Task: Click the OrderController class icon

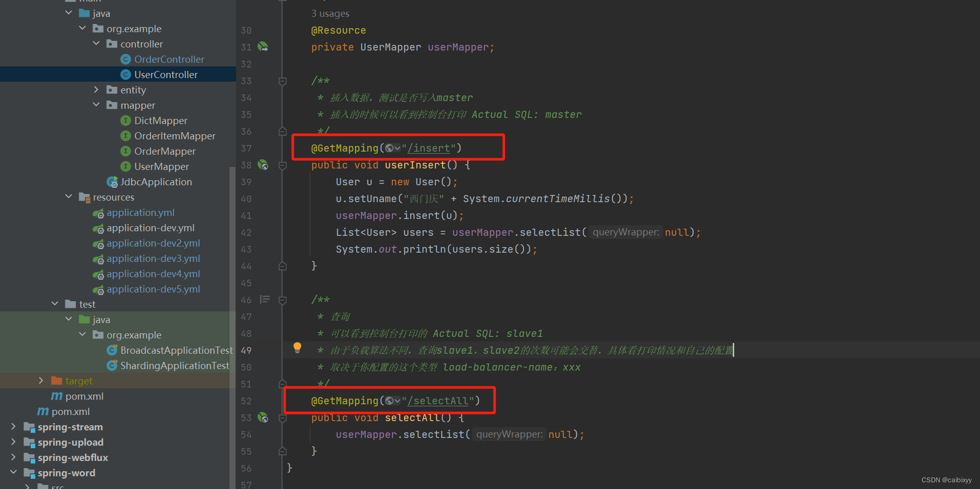Action: click(126, 59)
